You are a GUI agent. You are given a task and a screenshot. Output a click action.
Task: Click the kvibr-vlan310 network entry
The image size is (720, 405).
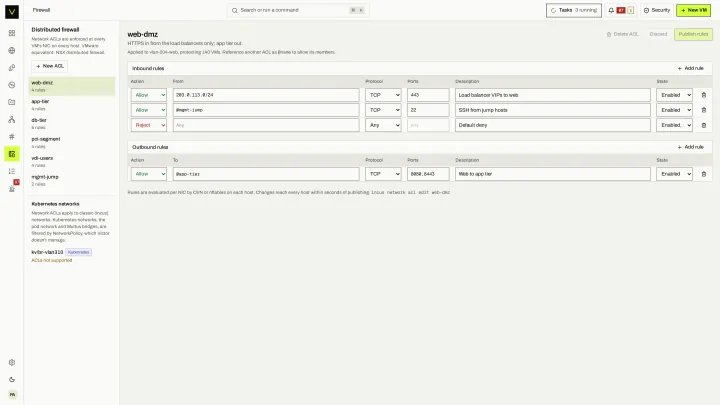pyautogui.click(x=47, y=252)
